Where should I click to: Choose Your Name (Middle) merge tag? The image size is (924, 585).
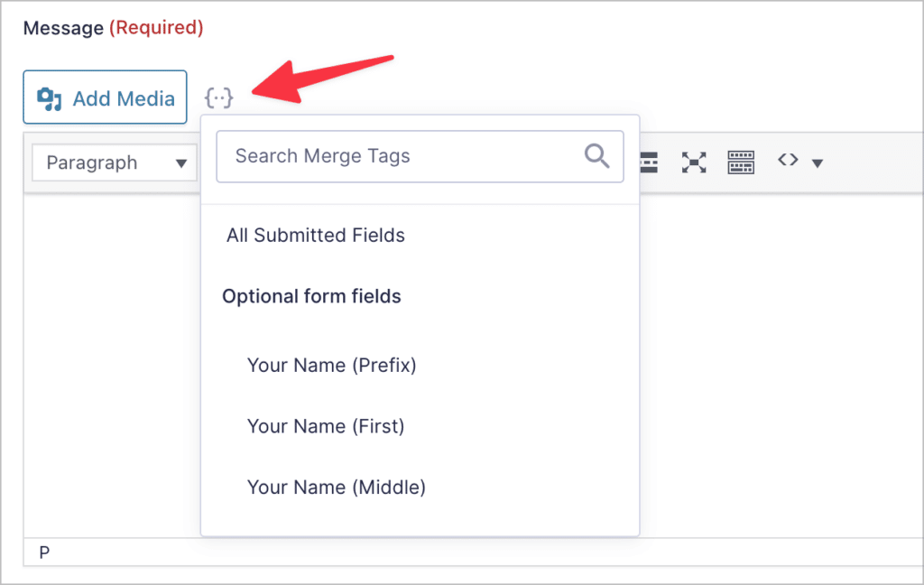(337, 487)
